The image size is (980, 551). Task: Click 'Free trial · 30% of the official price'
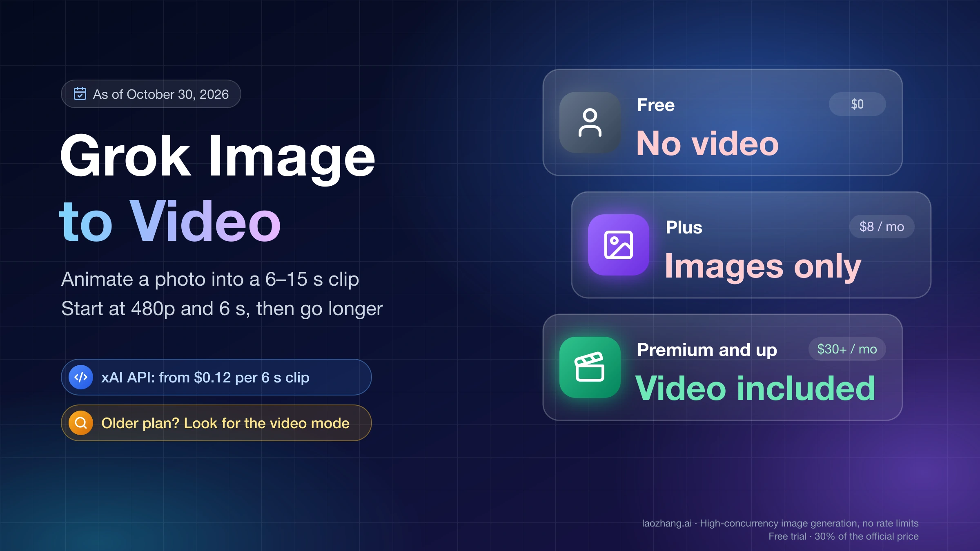tap(844, 536)
